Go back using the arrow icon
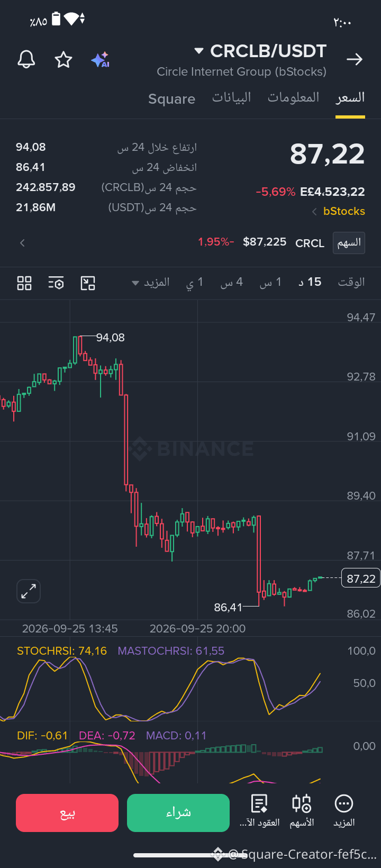This screenshot has height=868, width=381. coord(355,59)
